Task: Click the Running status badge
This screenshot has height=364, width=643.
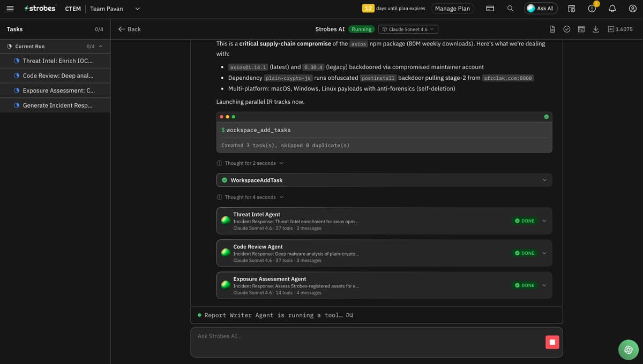Action: (362, 29)
